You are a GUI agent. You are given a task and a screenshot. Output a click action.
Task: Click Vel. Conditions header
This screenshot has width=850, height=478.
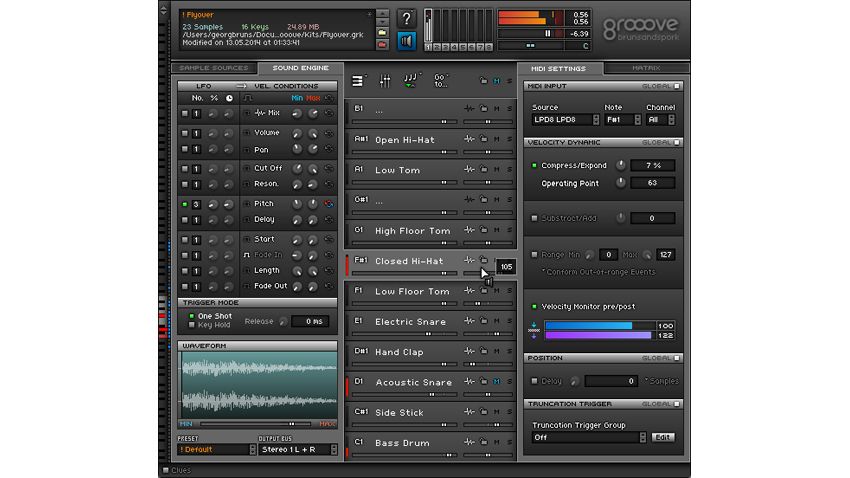click(286, 86)
